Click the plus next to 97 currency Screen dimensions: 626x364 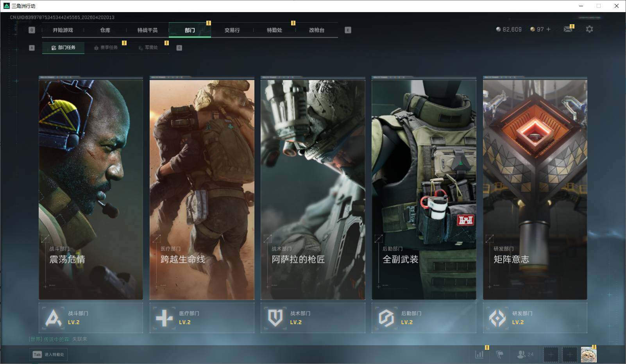point(548,29)
